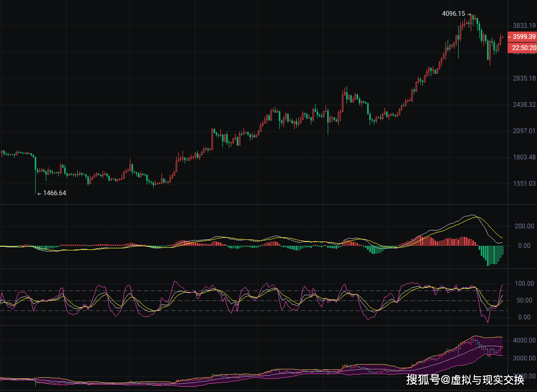
Task: Click the 3833.19 price axis label
Action: tap(524, 26)
